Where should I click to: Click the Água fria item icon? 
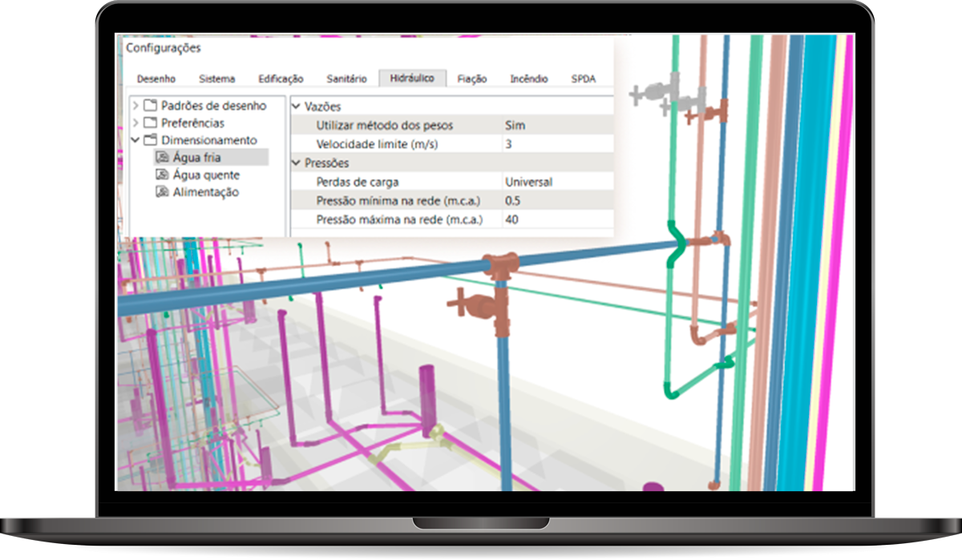[x=162, y=158]
